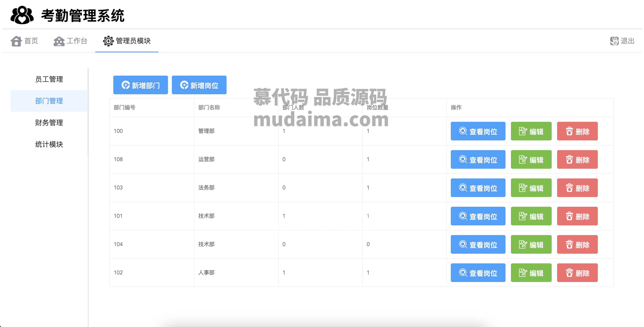This screenshot has width=644, height=327.
Task: Delete department 101 技术部
Action: coord(577,216)
